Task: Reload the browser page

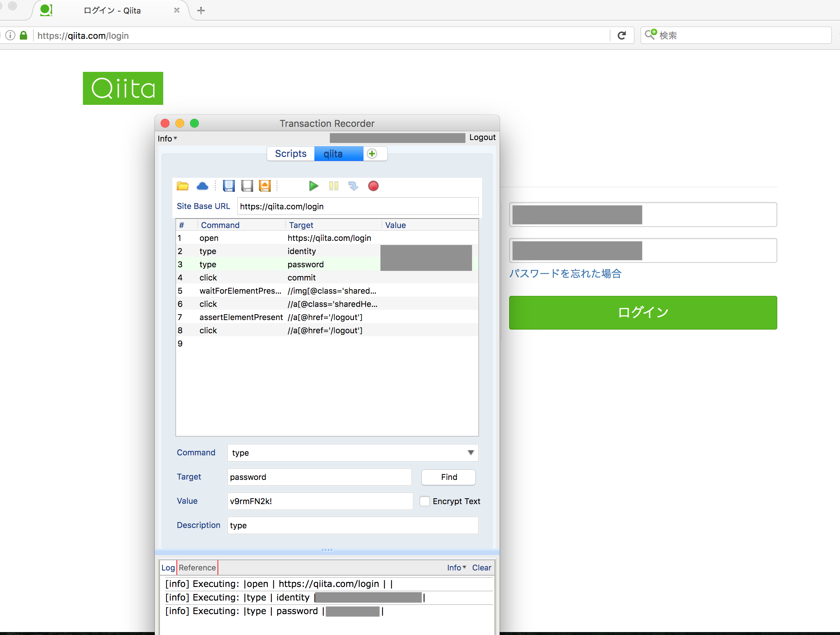Action: pyautogui.click(x=622, y=36)
